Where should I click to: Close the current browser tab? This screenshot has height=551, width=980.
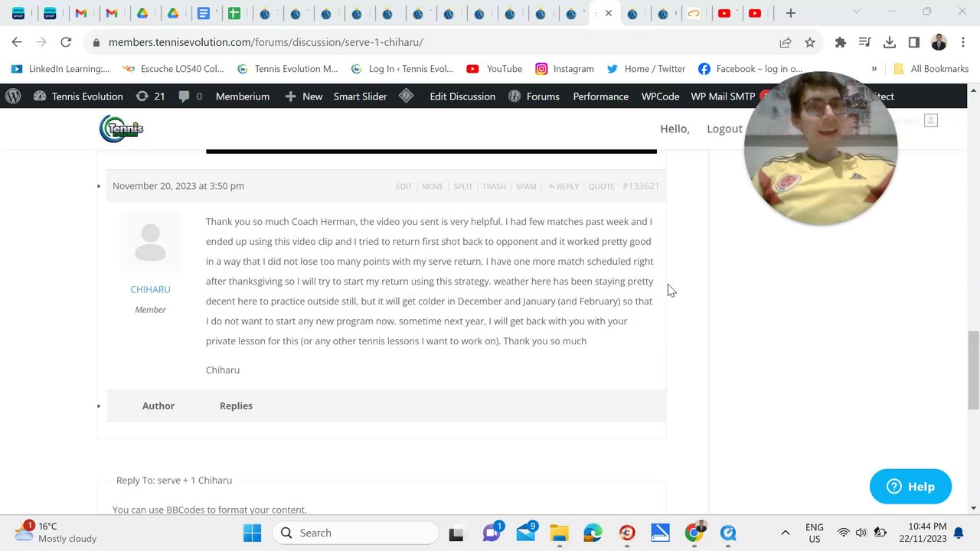point(609,13)
